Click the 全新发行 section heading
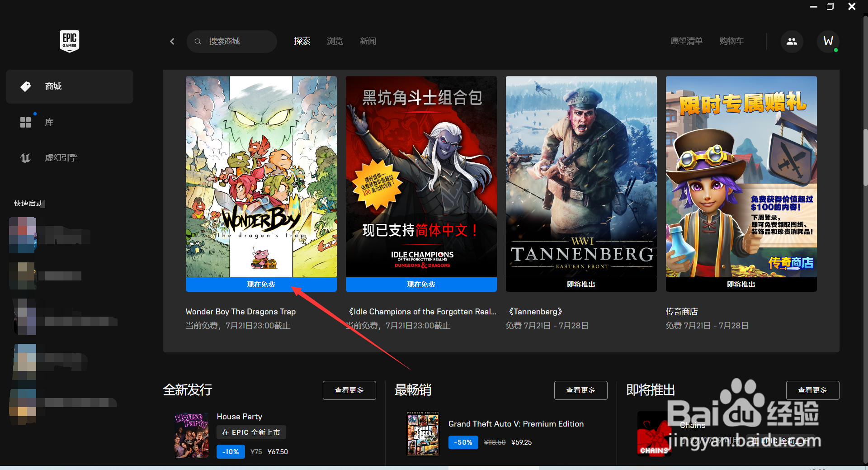The height and width of the screenshot is (470, 868). pyautogui.click(x=188, y=390)
